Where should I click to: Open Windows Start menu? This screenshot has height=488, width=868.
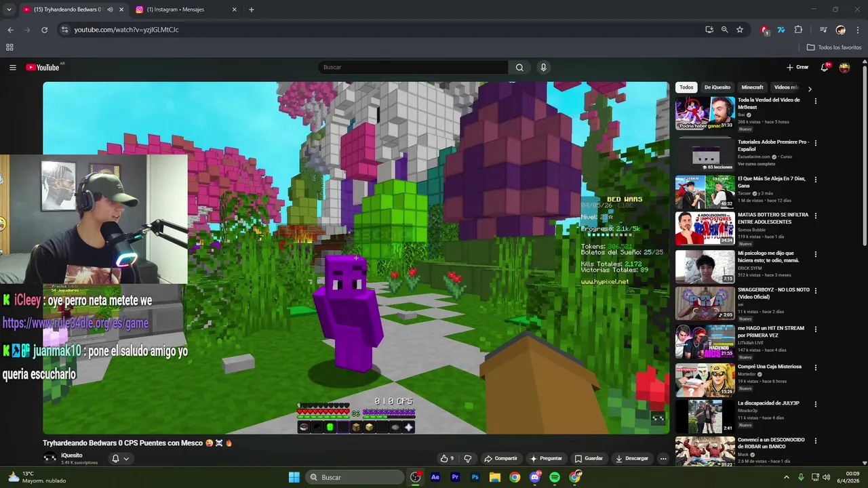[x=294, y=477]
